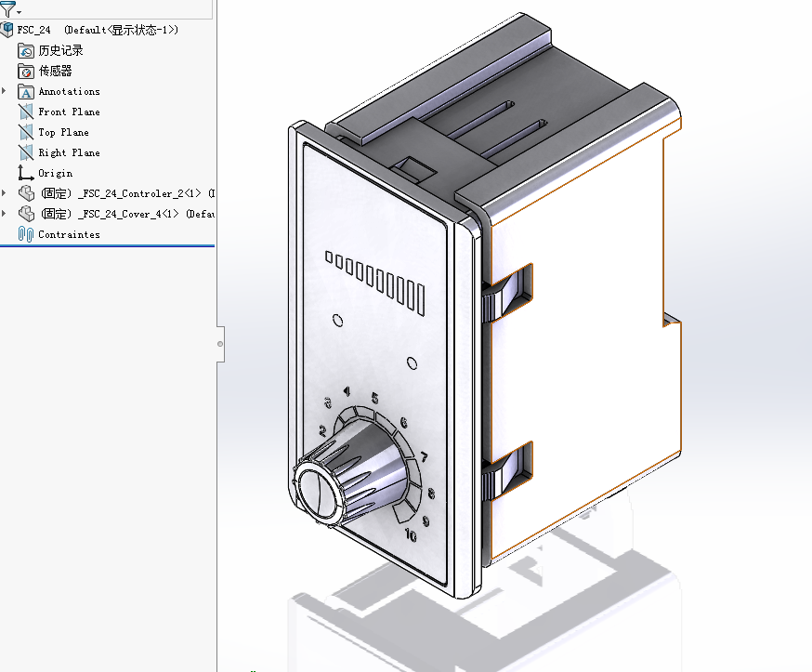This screenshot has width=812, height=672.
Task: Expand the Annotations tree node
Action: [x=4, y=91]
